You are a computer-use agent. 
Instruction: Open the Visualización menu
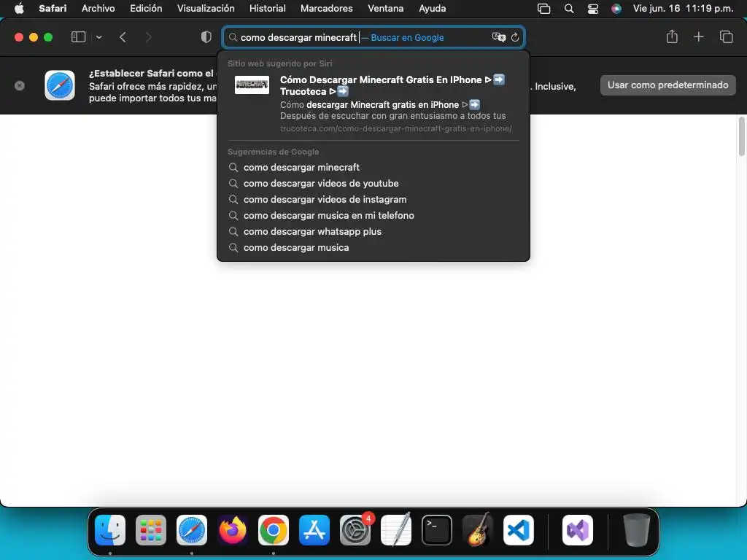[206, 9]
